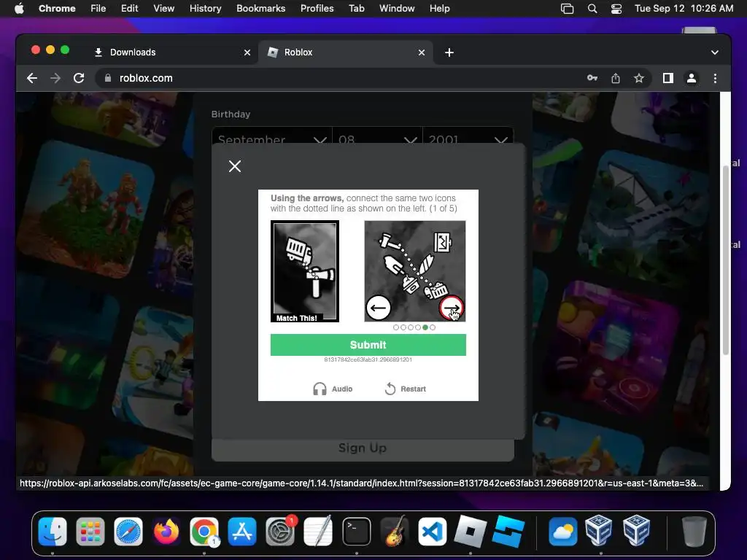Viewport: 747px width, 560px height.
Task: Open a new tab with the plus
Action: tap(449, 52)
